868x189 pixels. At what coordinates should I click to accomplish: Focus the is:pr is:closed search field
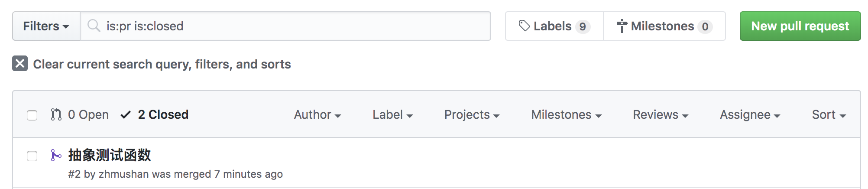coord(295,26)
